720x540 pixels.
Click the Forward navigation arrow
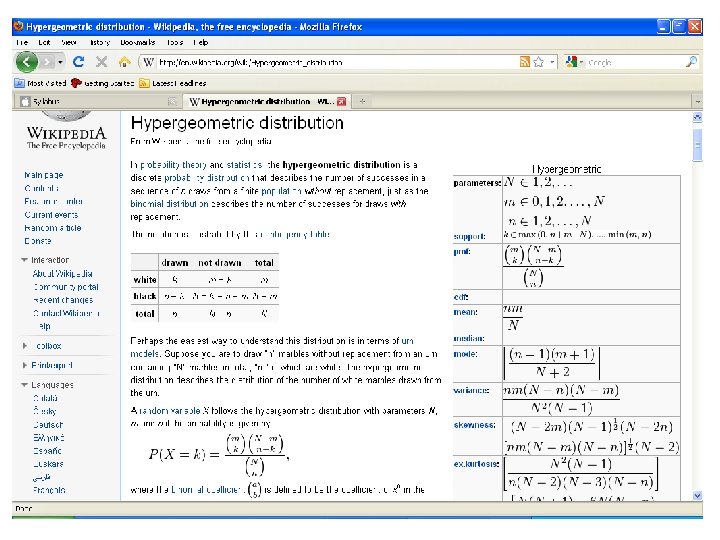[47, 62]
